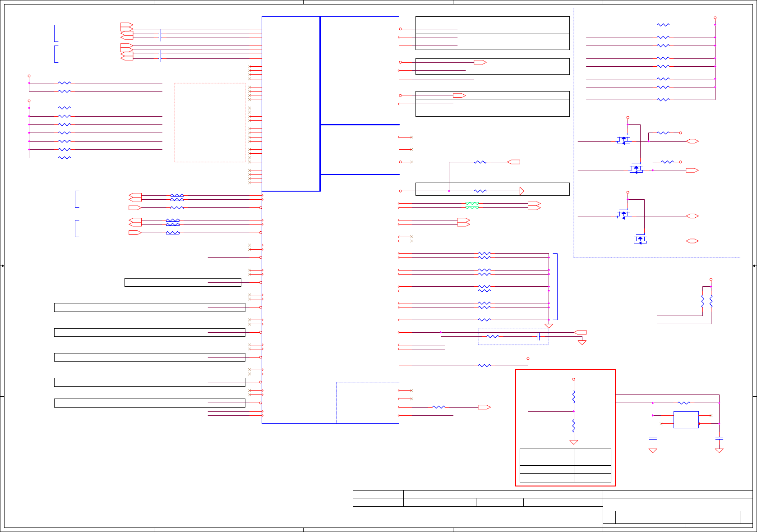
Task: Select dashed blue rectangle inside the main chip
Action: (368, 403)
